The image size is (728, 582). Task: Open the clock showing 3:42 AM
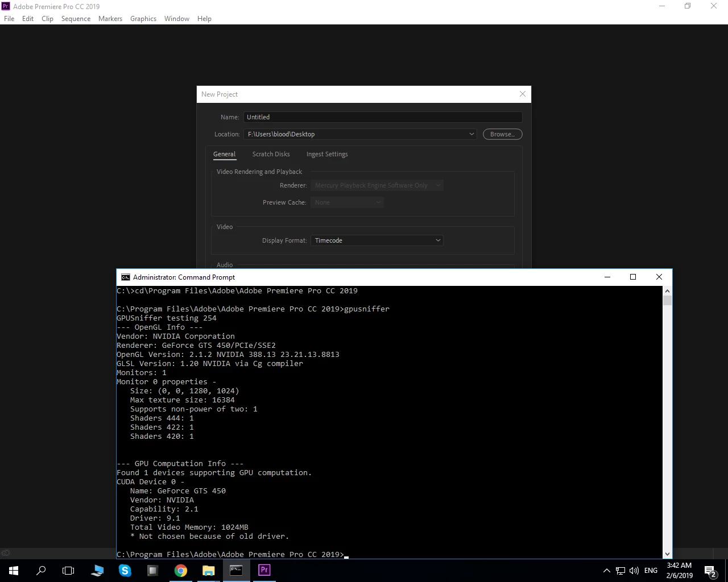679,571
